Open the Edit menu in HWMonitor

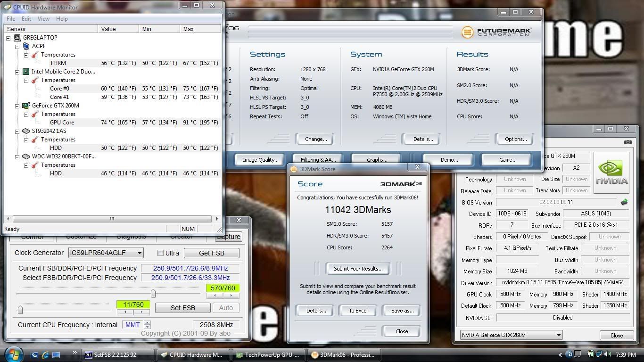[x=26, y=19]
